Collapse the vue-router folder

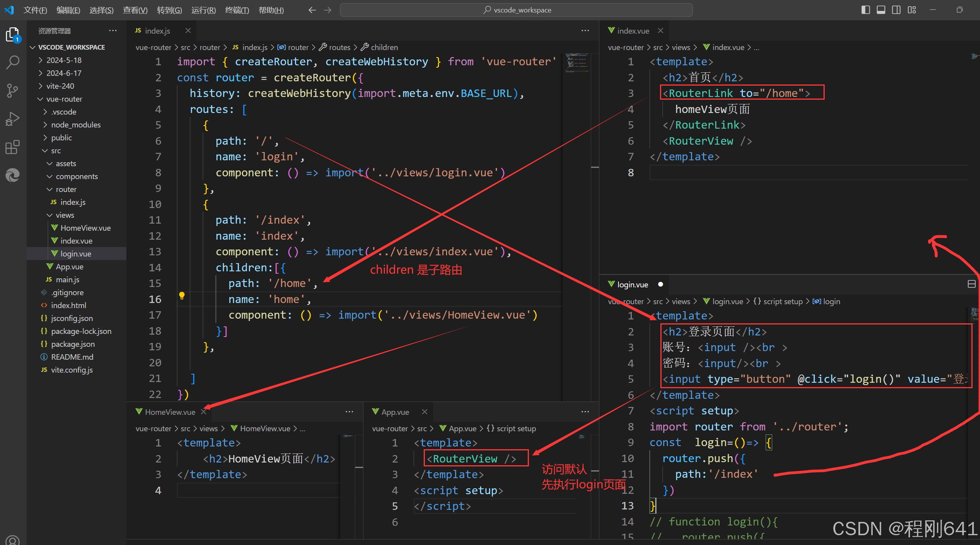[x=64, y=99]
